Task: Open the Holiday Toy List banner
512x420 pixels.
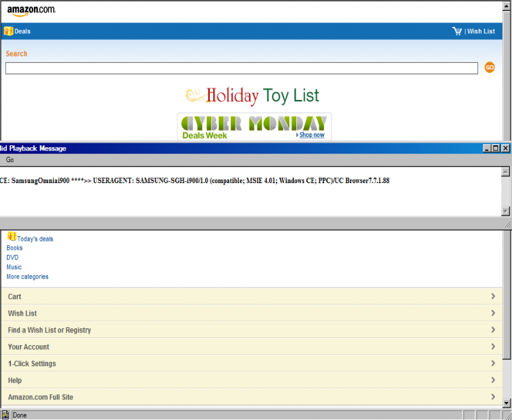Action: point(252,95)
